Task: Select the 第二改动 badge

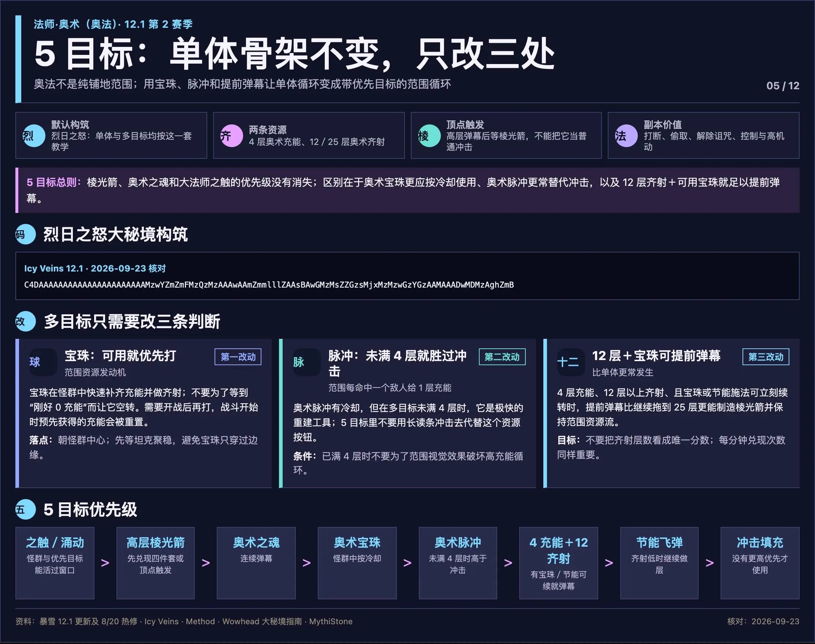Action: 502,357
